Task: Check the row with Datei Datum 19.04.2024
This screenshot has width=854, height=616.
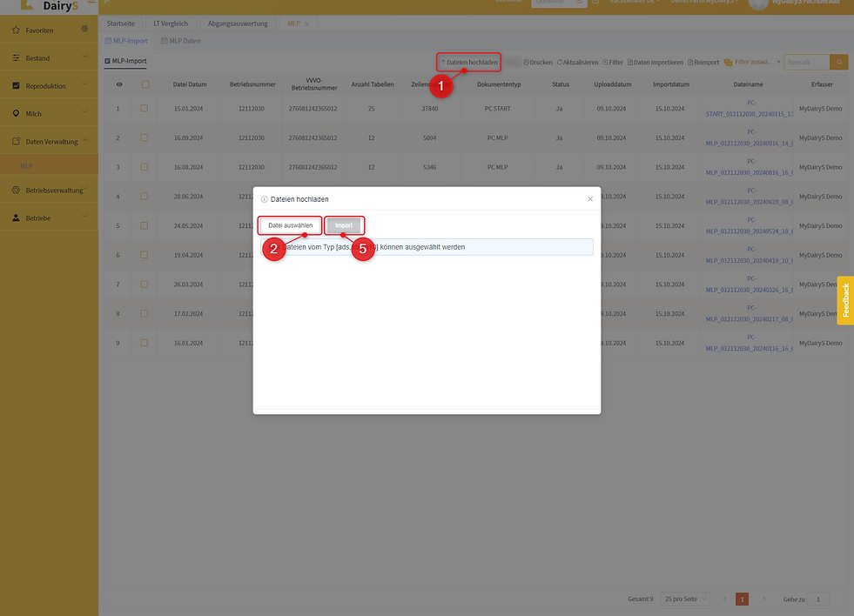Action: [145, 255]
